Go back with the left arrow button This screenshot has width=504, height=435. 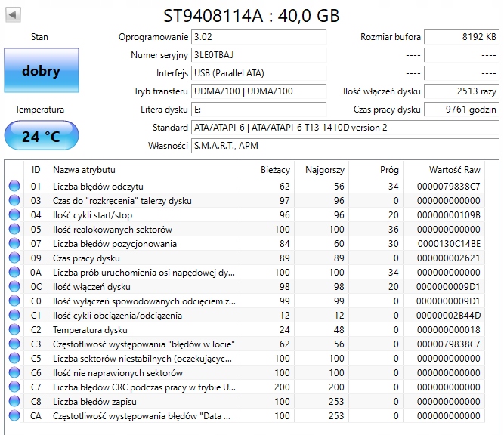click(x=13, y=15)
